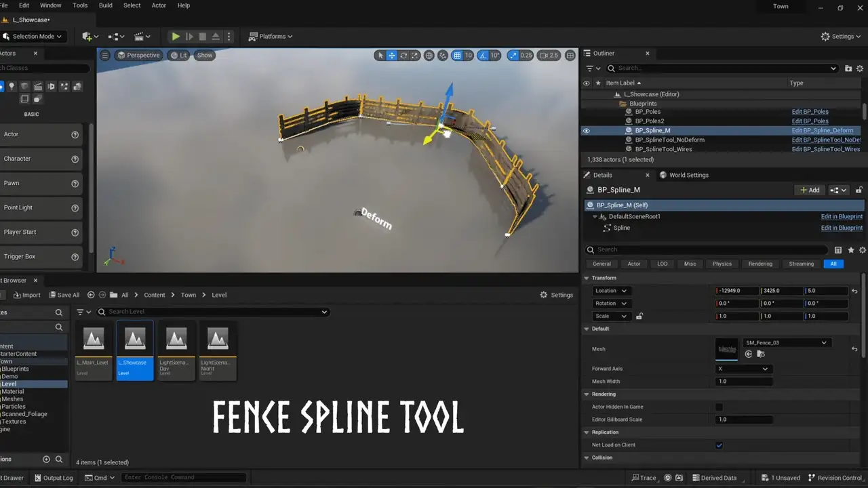Toggle visibility eye for BP_Spline_M

click(x=587, y=131)
